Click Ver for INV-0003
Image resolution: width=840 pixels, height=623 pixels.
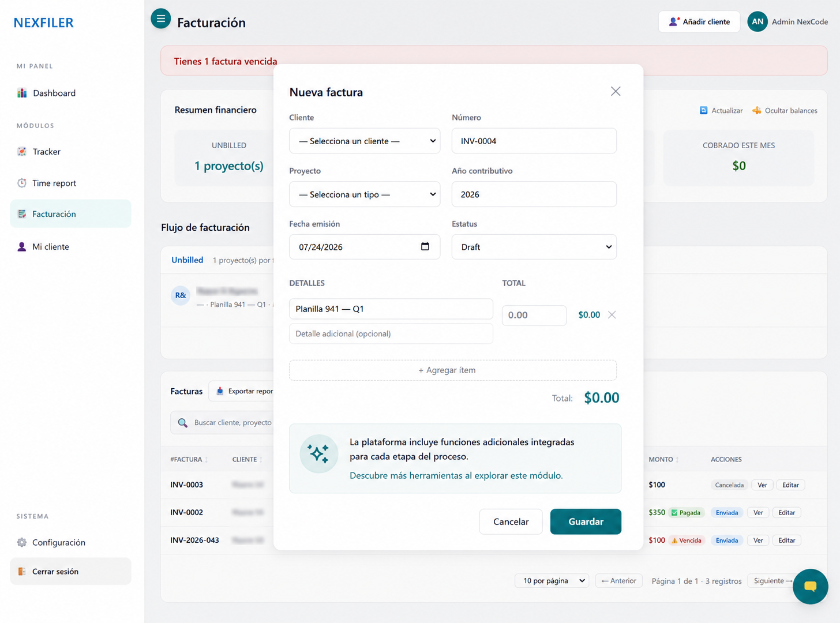pos(762,485)
